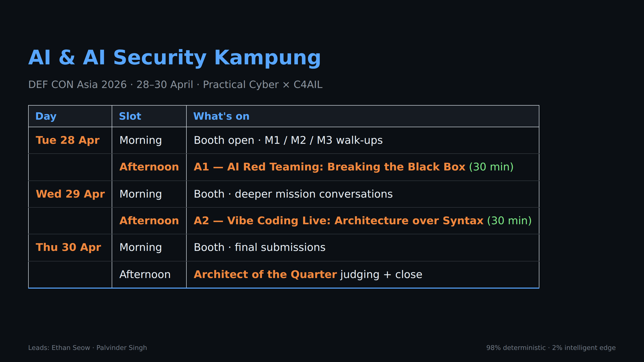Select the "Wed 29 Apr" day cell
The image size is (644, 362).
[x=70, y=194]
